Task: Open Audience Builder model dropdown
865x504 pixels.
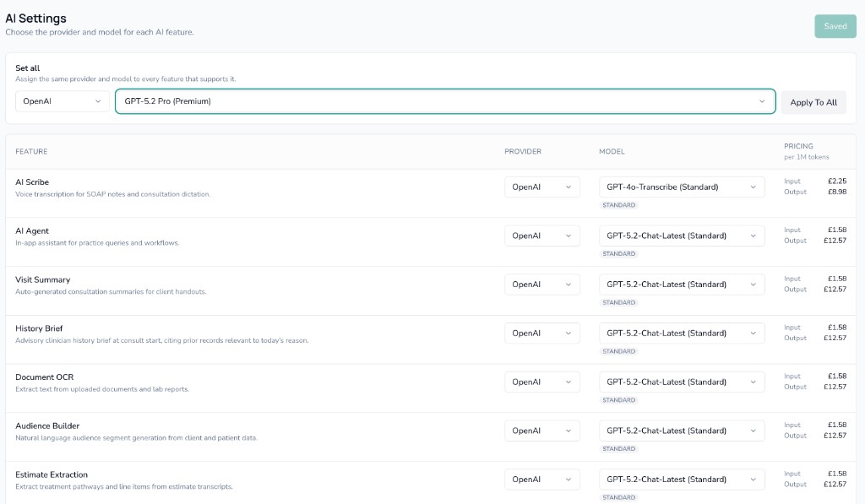Action: point(682,431)
